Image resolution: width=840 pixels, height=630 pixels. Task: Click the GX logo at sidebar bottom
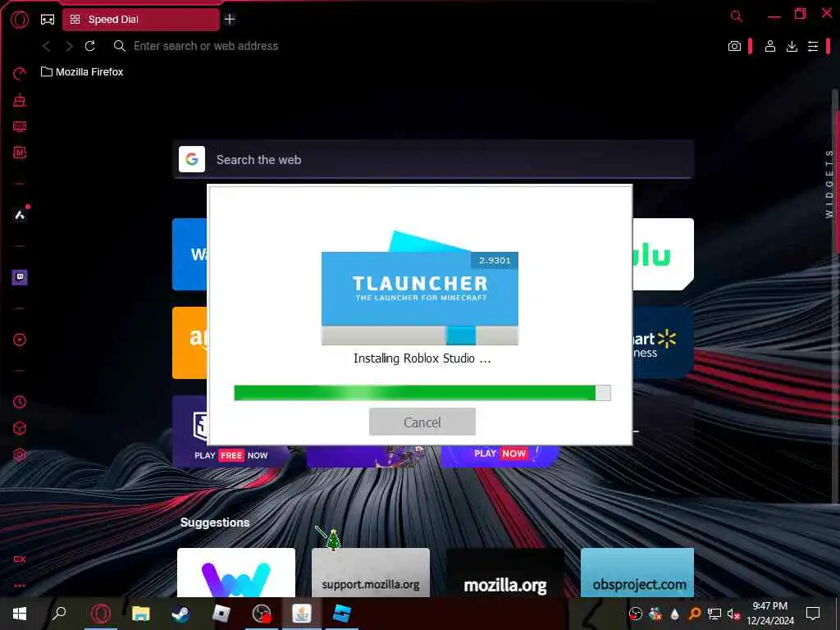(20, 559)
